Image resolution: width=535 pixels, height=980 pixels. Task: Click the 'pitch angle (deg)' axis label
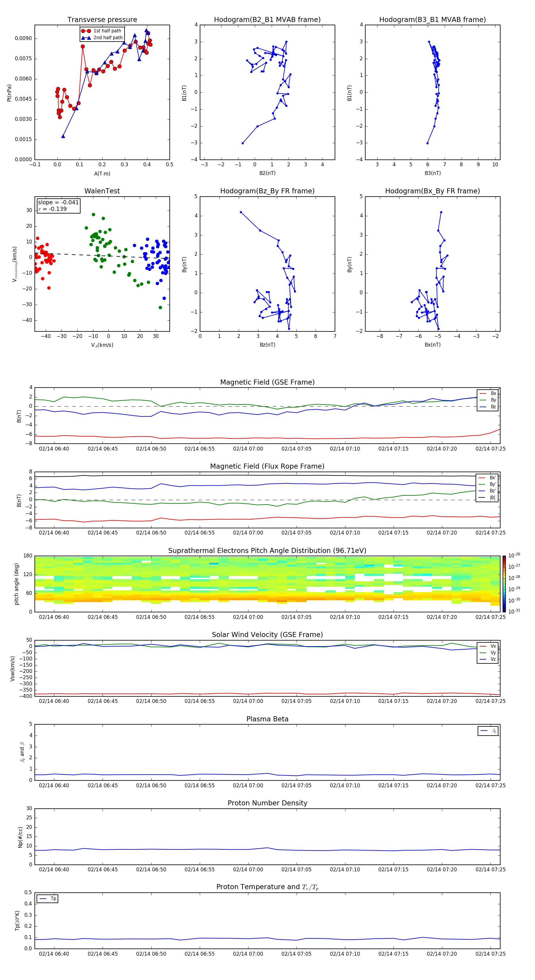point(16,584)
